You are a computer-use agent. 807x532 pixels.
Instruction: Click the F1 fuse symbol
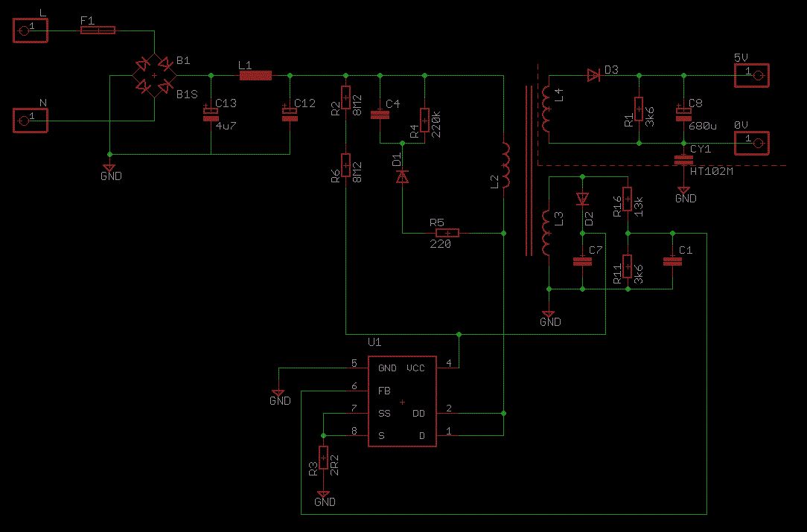[x=98, y=31]
